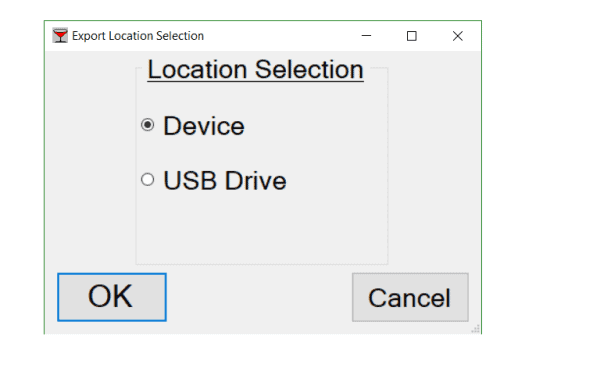
Task: Click empty space below USB Drive in group box
Action: pos(262,228)
